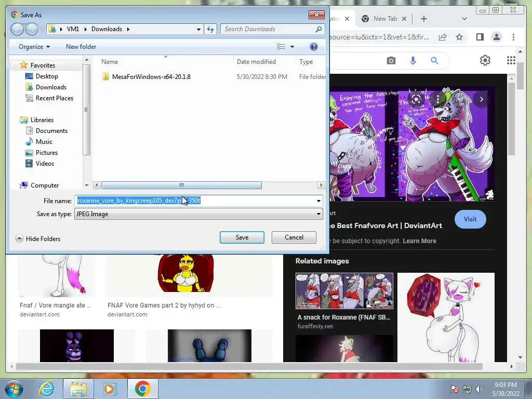Open 'FNAF Vore Games part 2' result
This screenshot has width=532, height=399.
(164, 305)
